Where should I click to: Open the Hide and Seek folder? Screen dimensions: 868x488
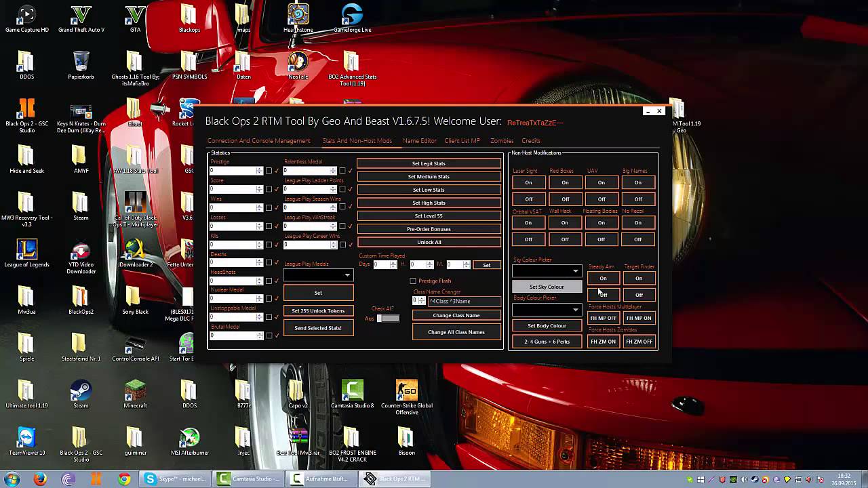26,159
